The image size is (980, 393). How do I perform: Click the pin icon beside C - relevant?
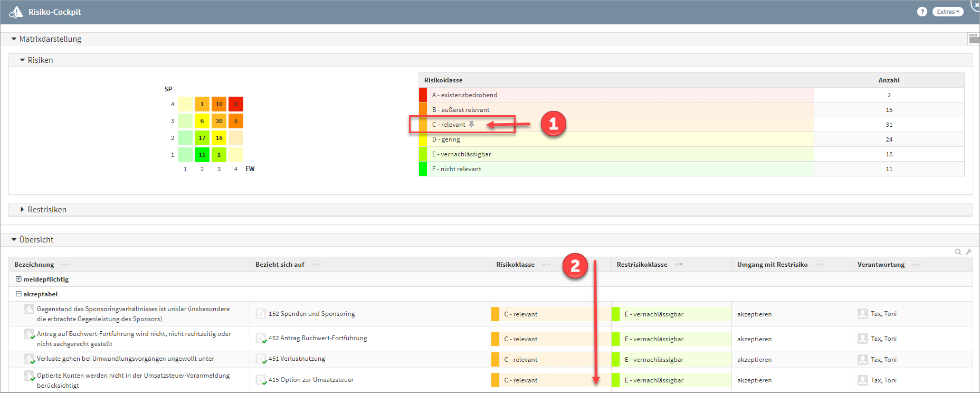[472, 125]
